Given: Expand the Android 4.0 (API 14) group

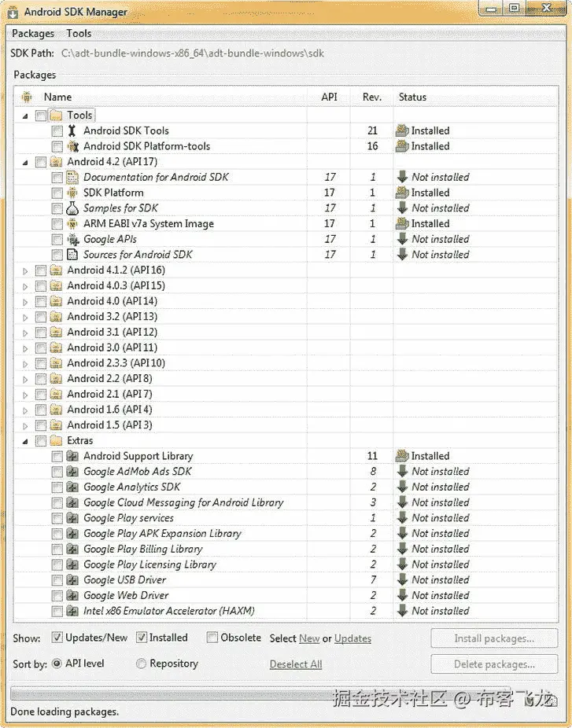Looking at the screenshot, I should pos(25,302).
